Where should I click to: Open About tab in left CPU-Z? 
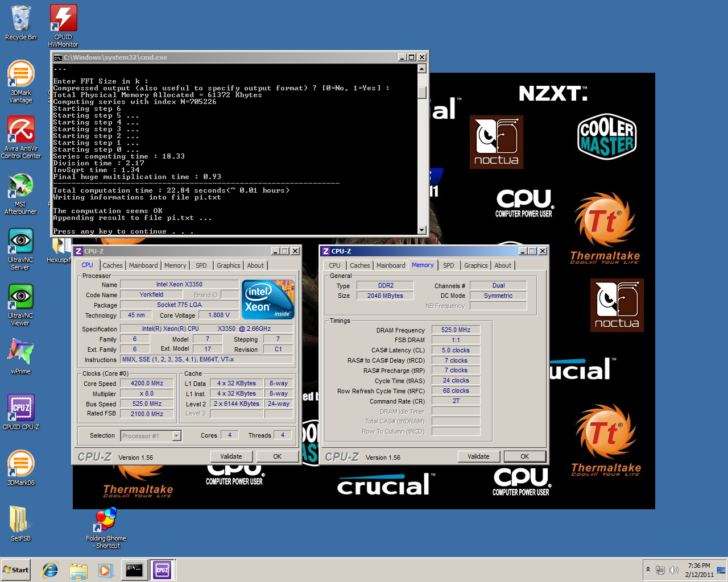pos(255,265)
